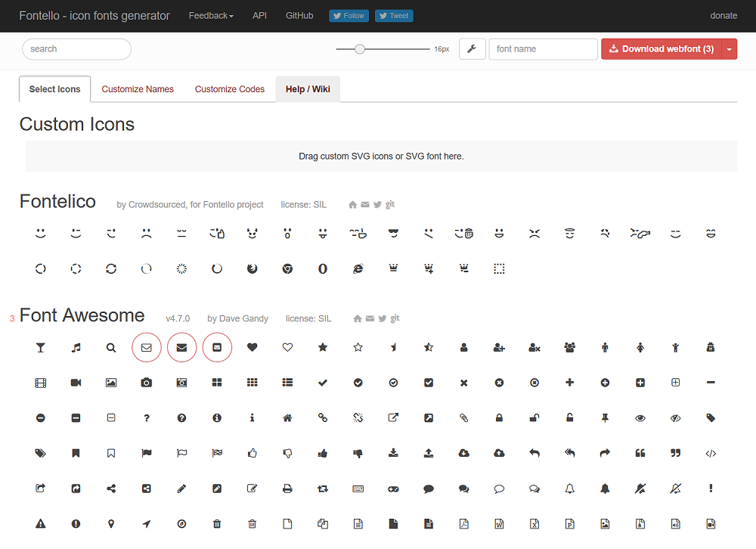Open the Feedback dropdown menu
The image size is (756, 549).
(211, 16)
